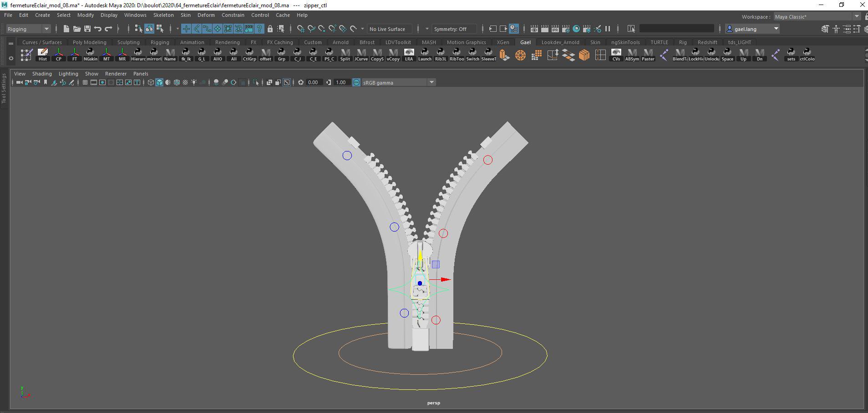Click the IPR render icon
The width and height of the screenshot is (868, 413).
pos(555,29)
